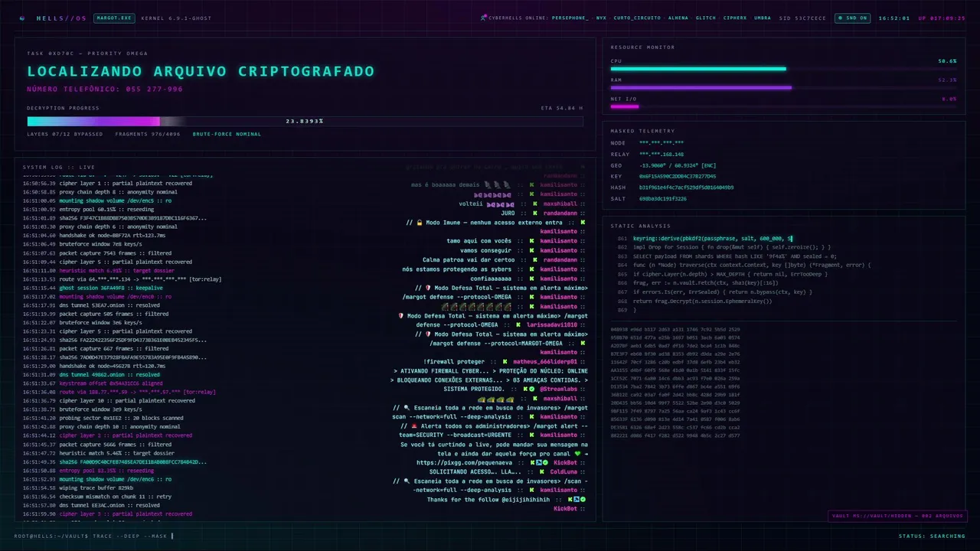Click the lock emoji in Modo Imune message
This screenshot has height=551, width=980.
419,223
